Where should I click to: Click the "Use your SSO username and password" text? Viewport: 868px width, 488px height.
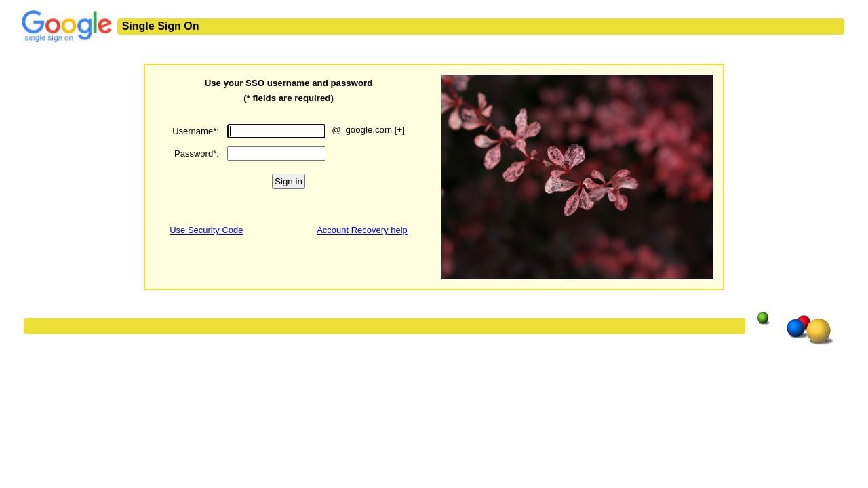[288, 83]
